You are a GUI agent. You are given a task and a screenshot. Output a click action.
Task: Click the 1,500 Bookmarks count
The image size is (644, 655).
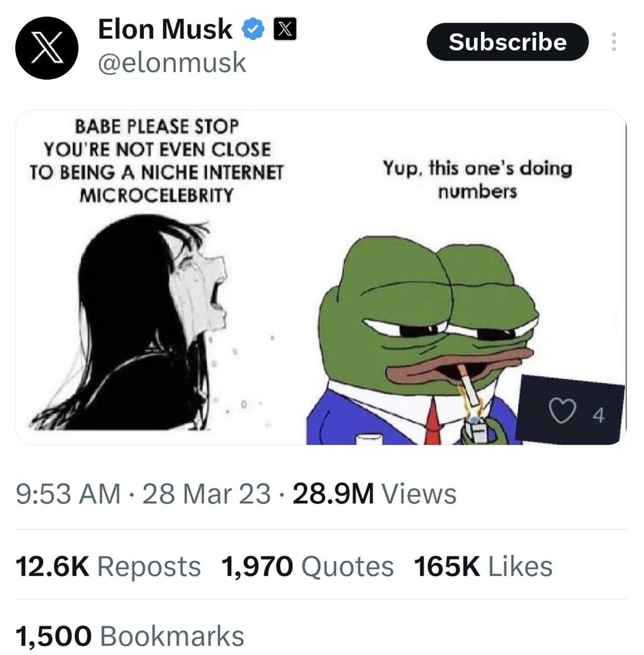coord(130,636)
